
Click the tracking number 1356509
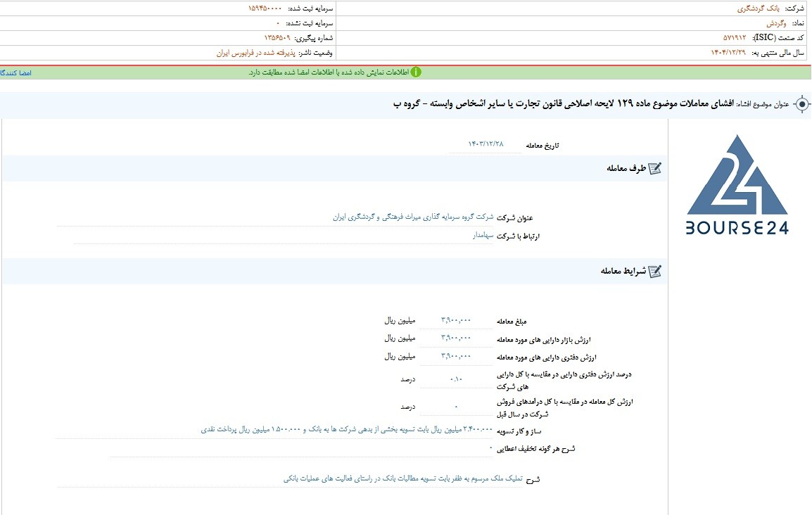coord(277,38)
